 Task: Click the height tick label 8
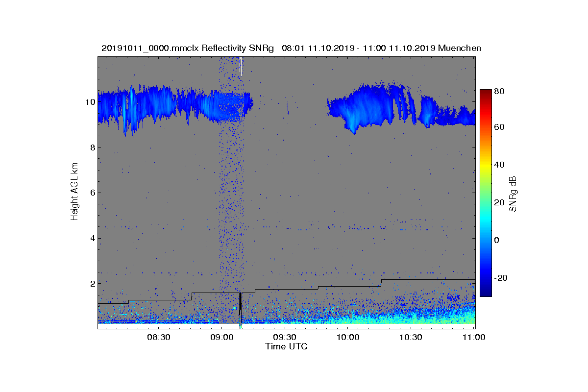[x=92, y=147]
